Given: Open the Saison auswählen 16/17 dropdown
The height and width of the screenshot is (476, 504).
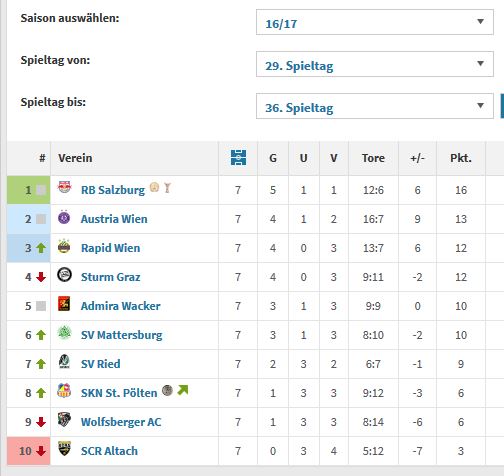Looking at the screenshot, I should (x=375, y=22).
